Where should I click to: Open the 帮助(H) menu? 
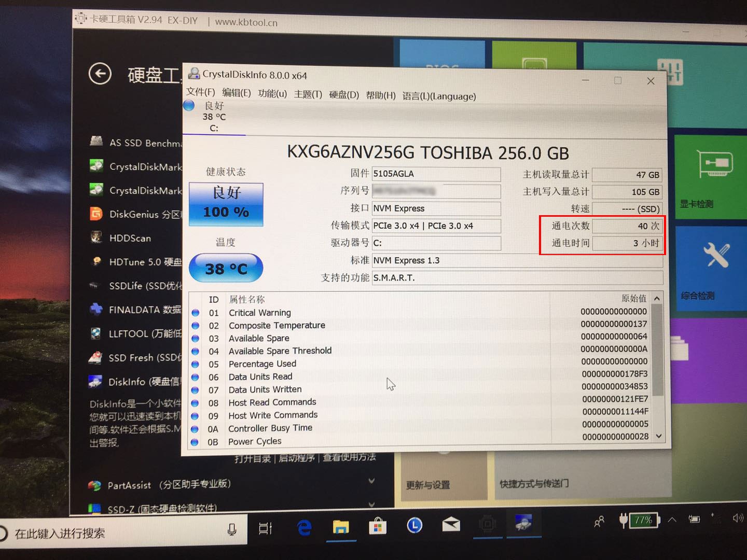coord(381,95)
